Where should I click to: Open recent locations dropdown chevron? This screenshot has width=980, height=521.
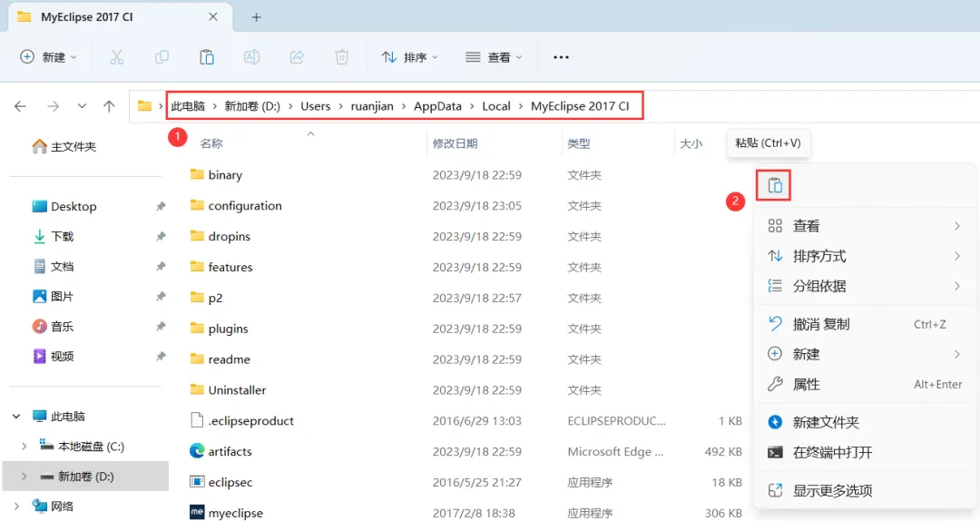[x=82, y=106]
